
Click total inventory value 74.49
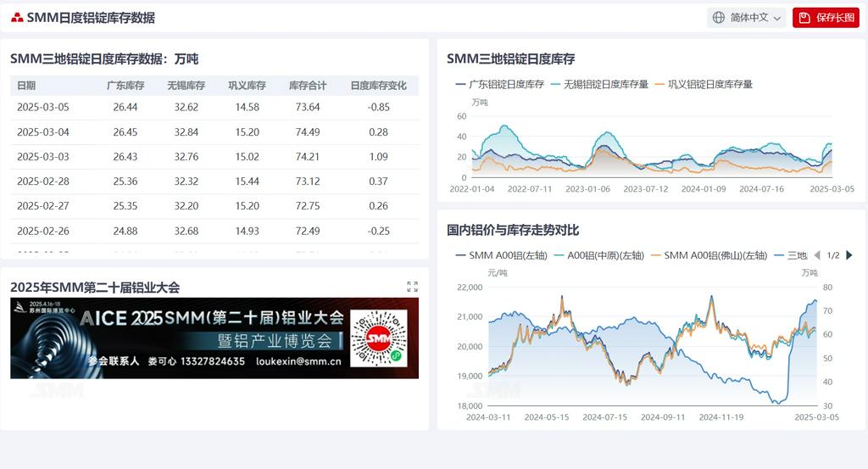click(308, 131)
